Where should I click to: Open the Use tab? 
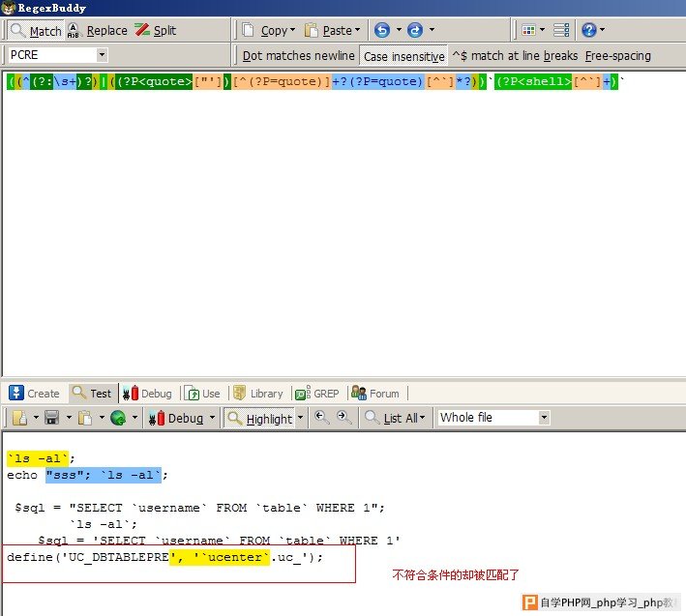click(x=202, y=394)
